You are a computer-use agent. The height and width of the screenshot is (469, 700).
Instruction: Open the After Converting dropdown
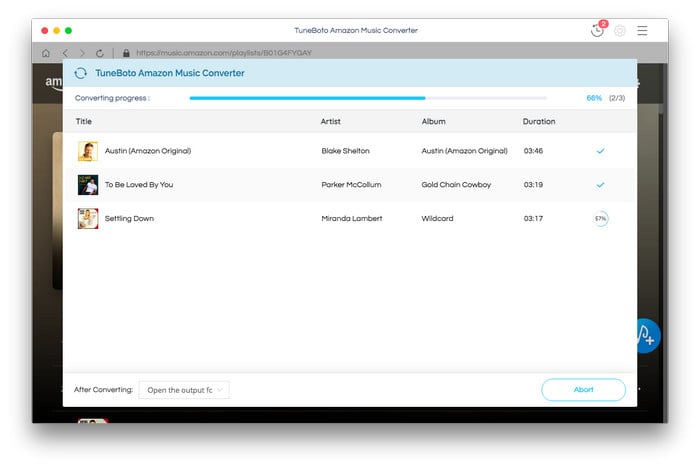point(184,390)
